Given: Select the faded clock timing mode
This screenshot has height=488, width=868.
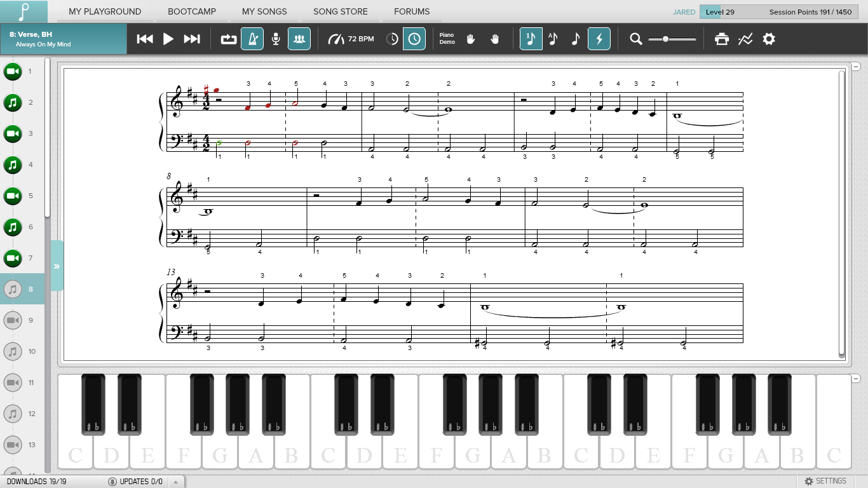Looking at the screenshot, I should 392,39.
